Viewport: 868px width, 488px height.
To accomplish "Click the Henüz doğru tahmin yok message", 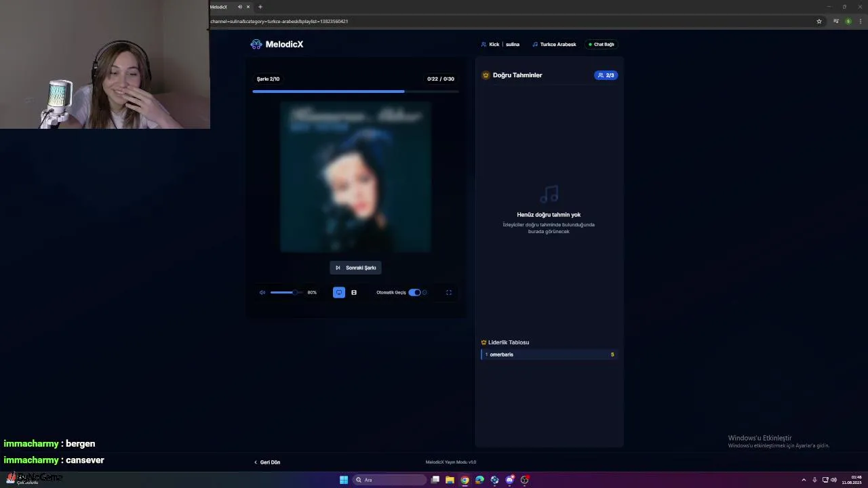I will pyautogui.click(x=549, y=215).
